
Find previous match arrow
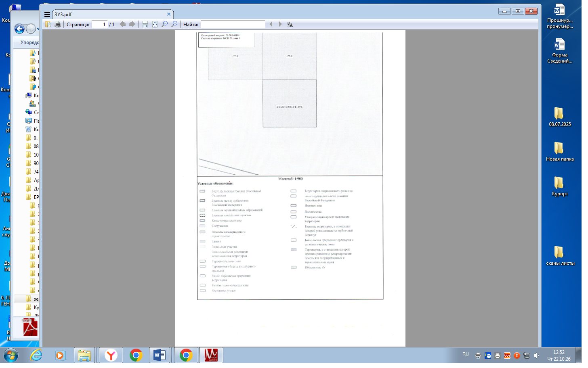tap(271, 24)
